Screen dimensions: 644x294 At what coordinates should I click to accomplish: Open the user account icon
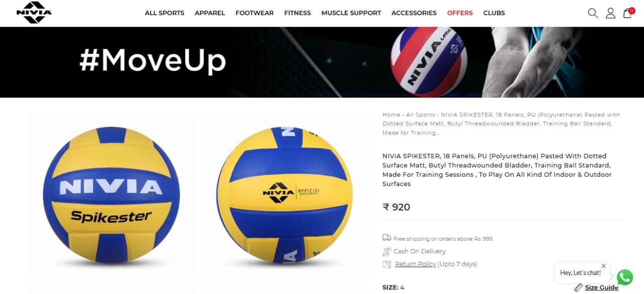[x=610, y=13]
